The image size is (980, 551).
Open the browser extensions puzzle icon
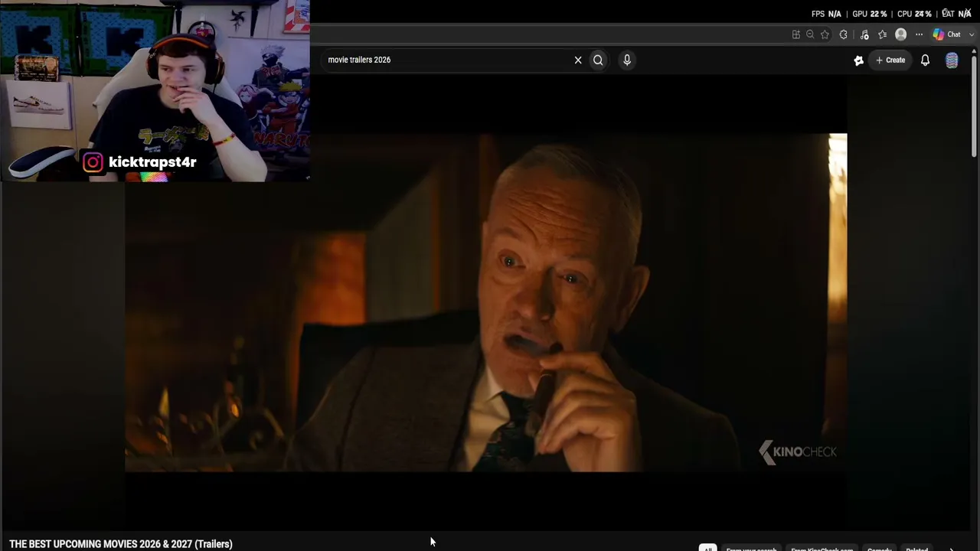[x=844, y=34]
